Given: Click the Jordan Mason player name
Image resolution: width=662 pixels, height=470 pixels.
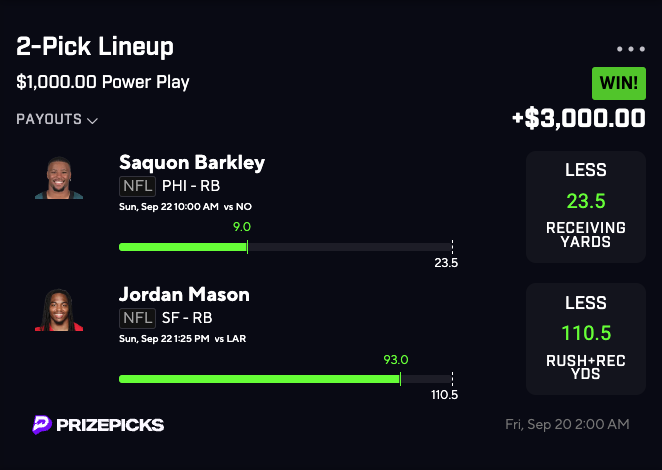Looking at the screenshot, I should [184, 294].
